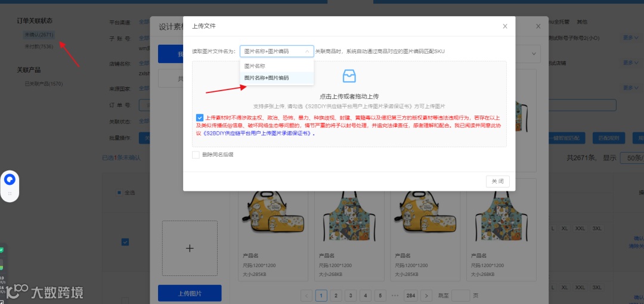Go to page 3 of materials

click(351, 295)
